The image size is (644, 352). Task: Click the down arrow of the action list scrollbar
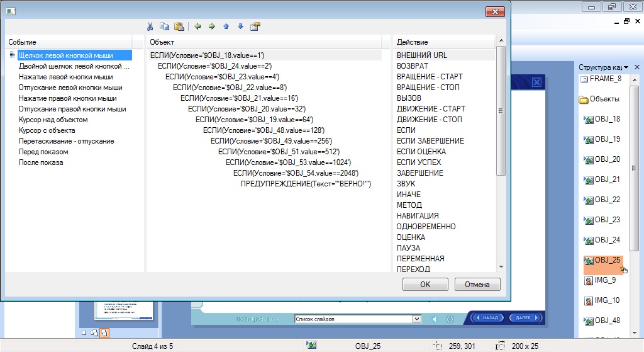pyautogui.click(x=501, y=267)
